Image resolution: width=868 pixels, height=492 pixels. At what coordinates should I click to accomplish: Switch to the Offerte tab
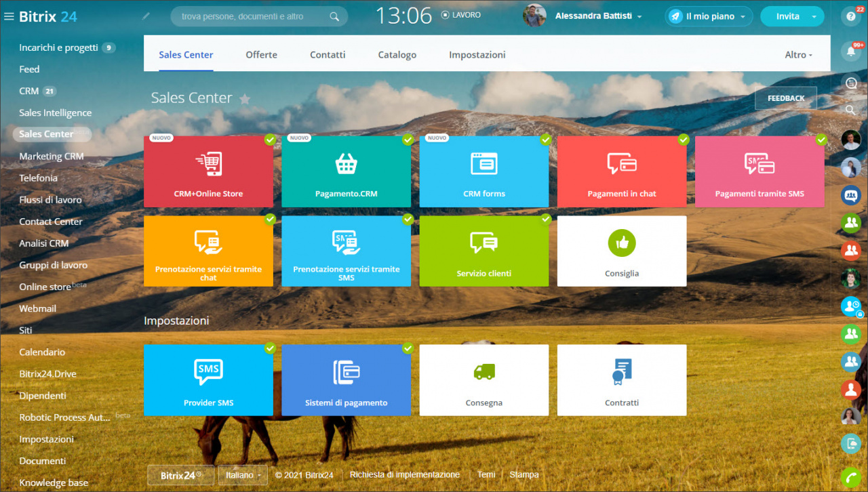(x=261, y=55)
